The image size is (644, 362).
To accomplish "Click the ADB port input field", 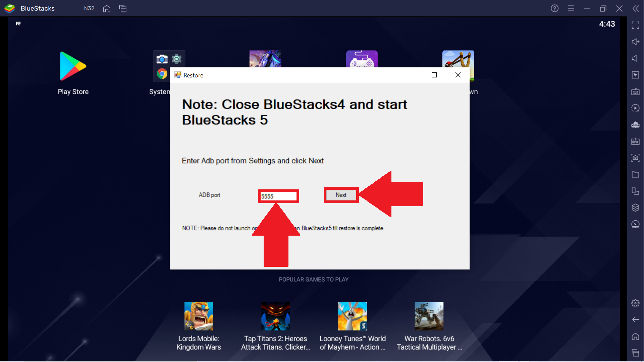I will [x=278, y=196].
